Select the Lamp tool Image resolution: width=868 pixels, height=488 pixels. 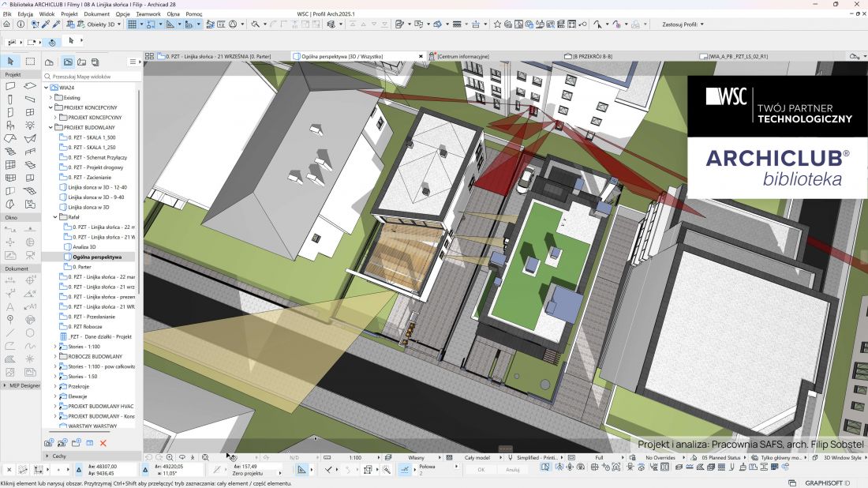tap(30, 126)
